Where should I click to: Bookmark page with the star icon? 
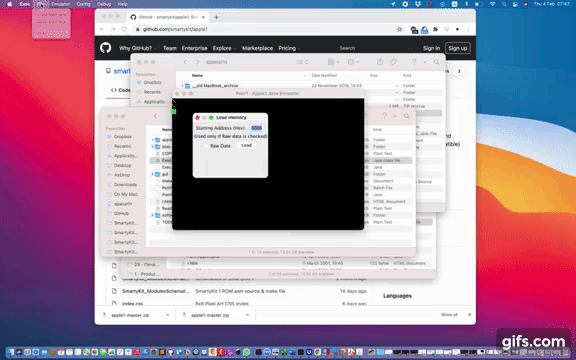[x=400, y=29]
